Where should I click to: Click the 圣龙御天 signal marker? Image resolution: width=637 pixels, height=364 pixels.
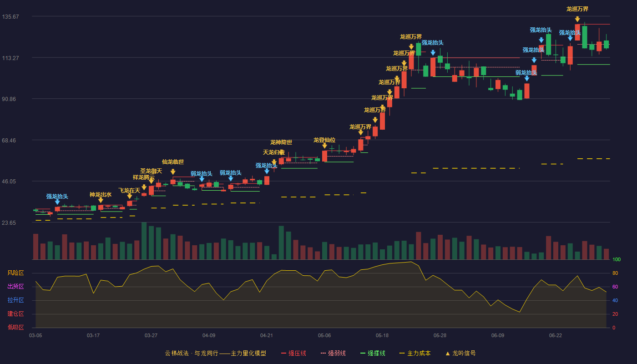point(151,181)
